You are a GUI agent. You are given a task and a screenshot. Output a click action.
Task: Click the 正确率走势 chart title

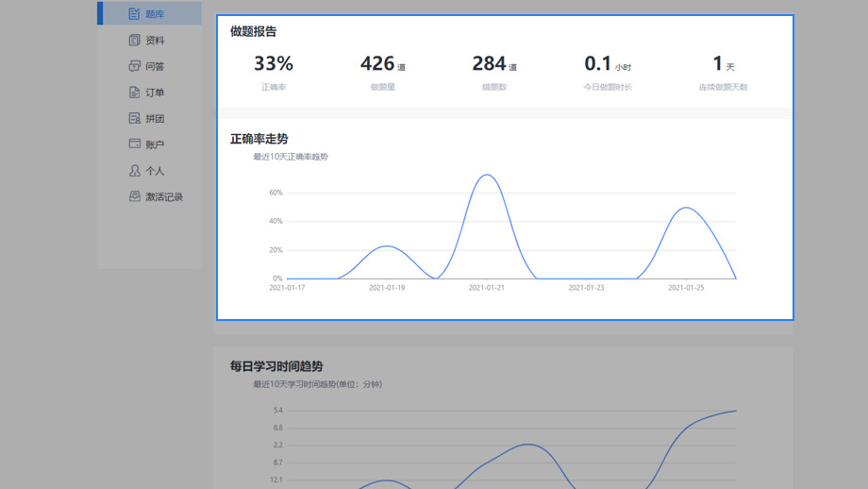[259, 139]
